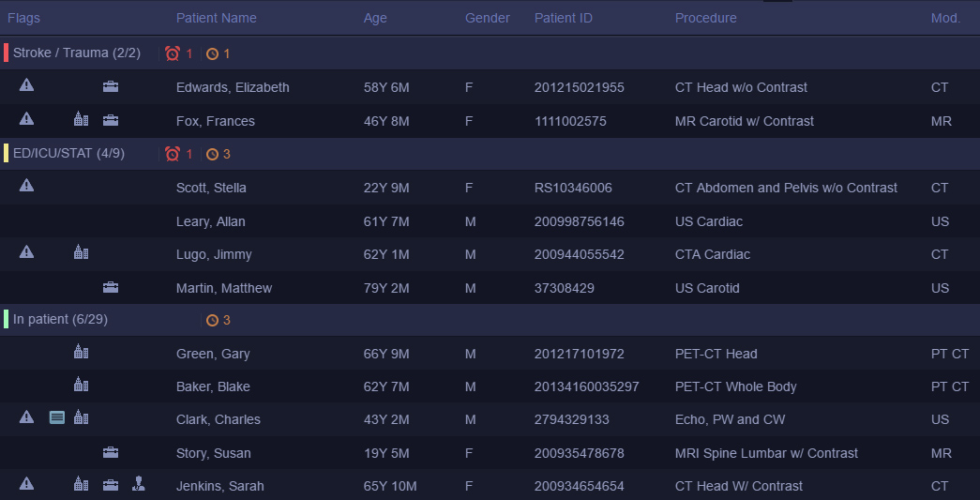Sort by the Patient Name column header
Screen dimensions: 980x500
pos(217,18)
